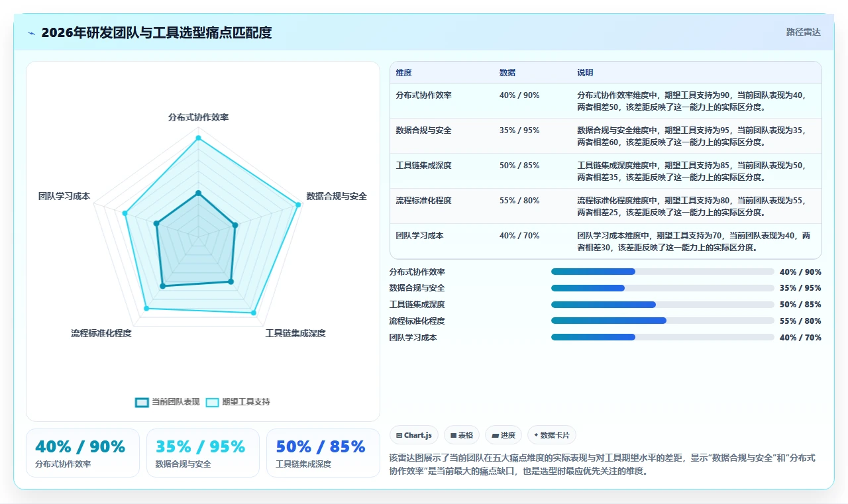Click the summary paragraph starting 该雷达图展示了
The width and height of the screenshot is (848, 504).
602,464
